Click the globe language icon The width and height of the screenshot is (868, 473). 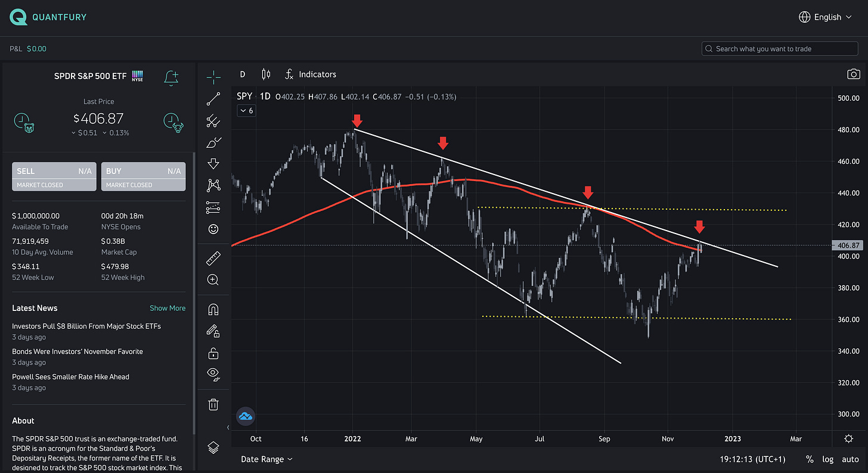tap(804, 17)
